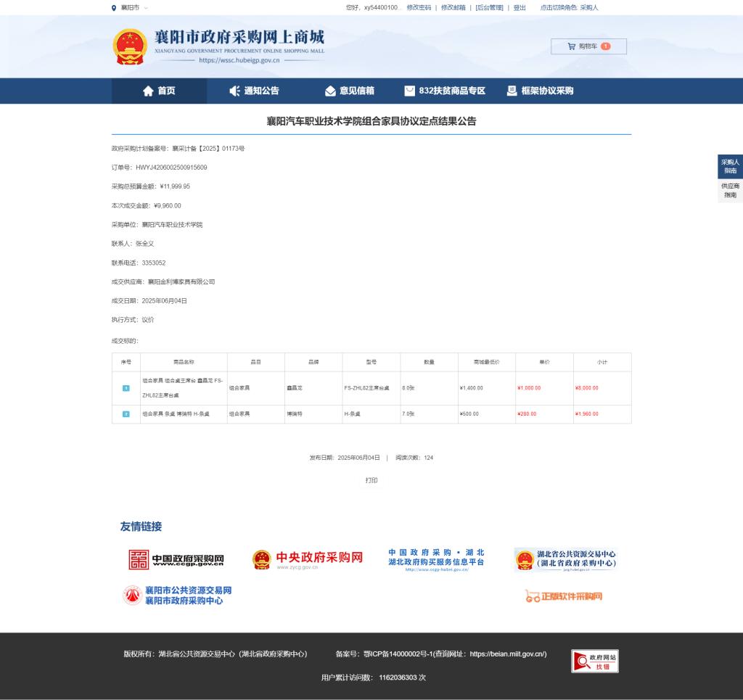
Task: Open the 中国政府采购网 logo link
Action: tap(176, 559)
